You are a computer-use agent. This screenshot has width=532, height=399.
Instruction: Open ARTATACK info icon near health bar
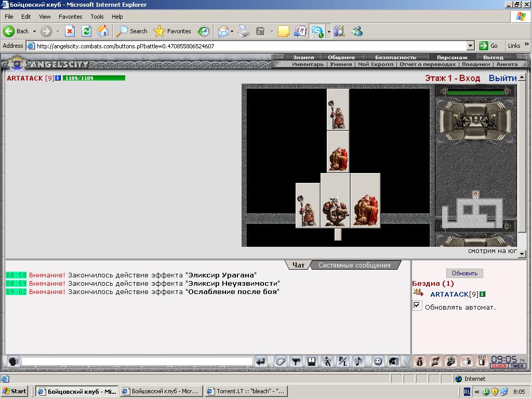58,78
